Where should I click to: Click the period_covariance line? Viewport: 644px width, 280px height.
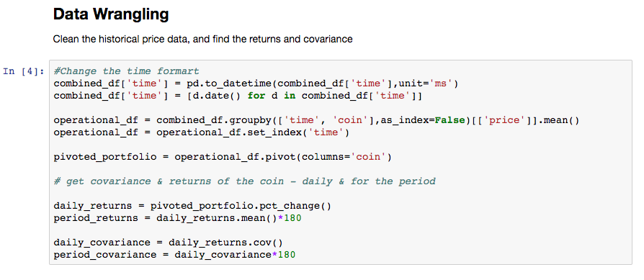click(174, 255)
